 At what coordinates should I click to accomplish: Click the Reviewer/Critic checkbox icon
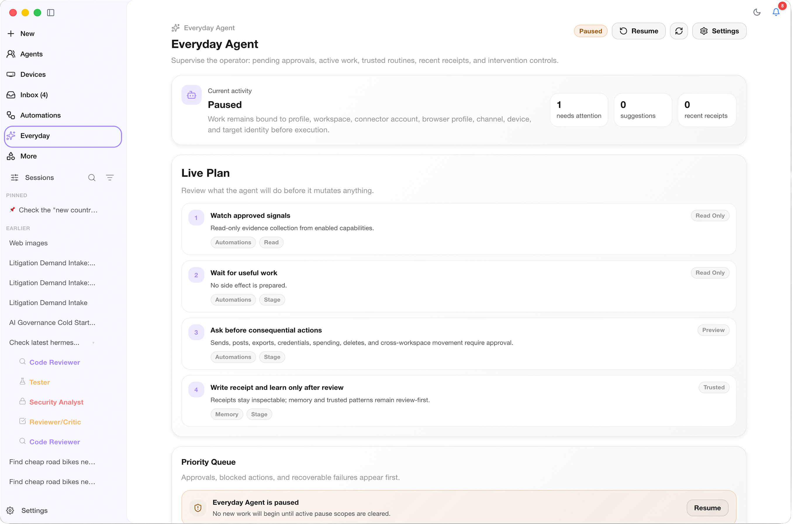[23, 421]
